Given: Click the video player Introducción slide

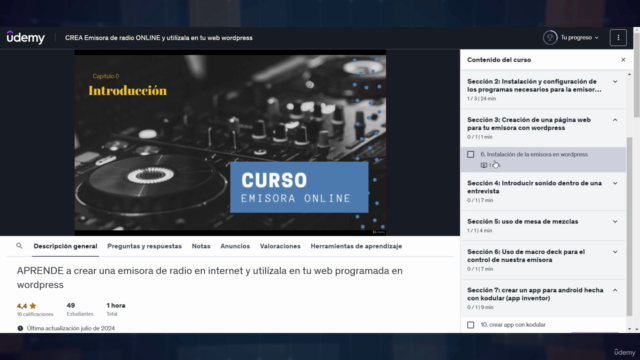Looking at the screenshot, I should coord(230,142).
